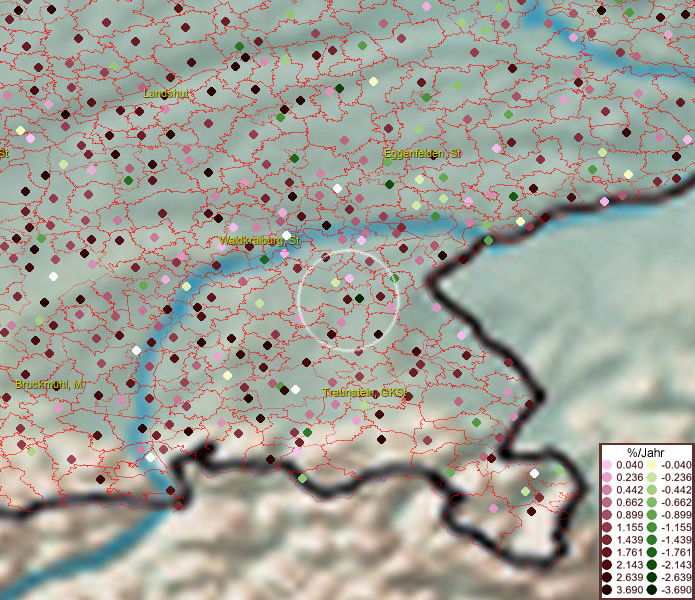Pick the 0.899 legend swatch

point(607,515)
